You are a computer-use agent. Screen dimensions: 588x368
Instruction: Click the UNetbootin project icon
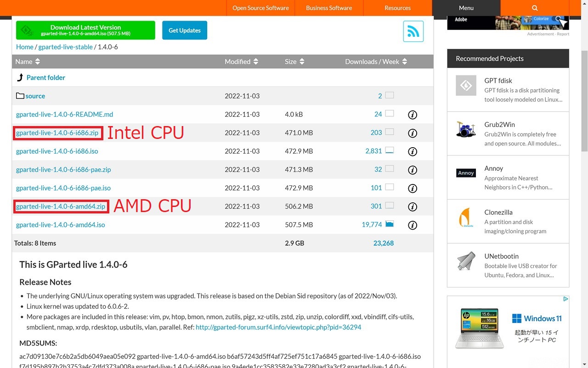[x=466, y=261]
